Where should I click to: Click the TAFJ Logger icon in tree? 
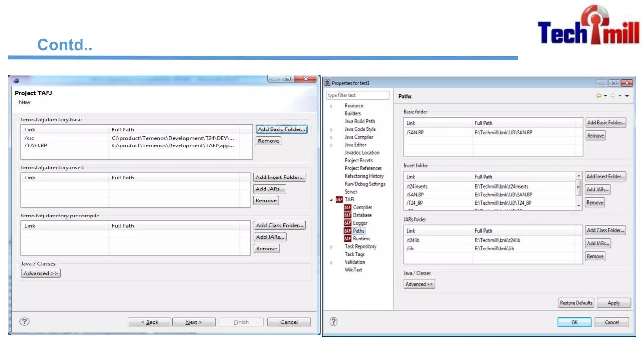pos(347,223)
